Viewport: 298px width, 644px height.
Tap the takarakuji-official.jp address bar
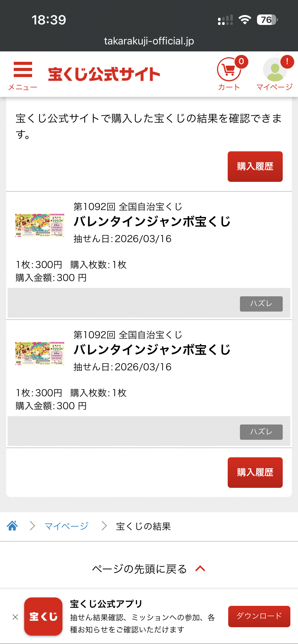(149, 41)
